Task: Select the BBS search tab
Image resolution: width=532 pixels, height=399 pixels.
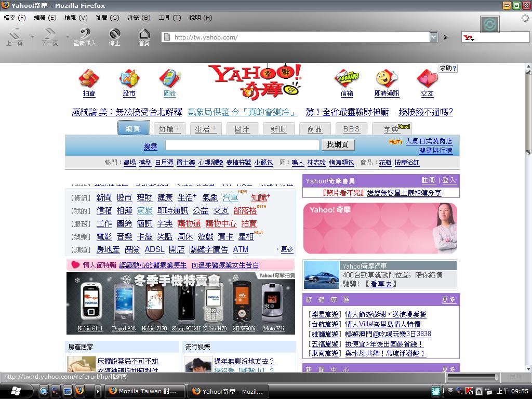Action: [x=351, y=129]
